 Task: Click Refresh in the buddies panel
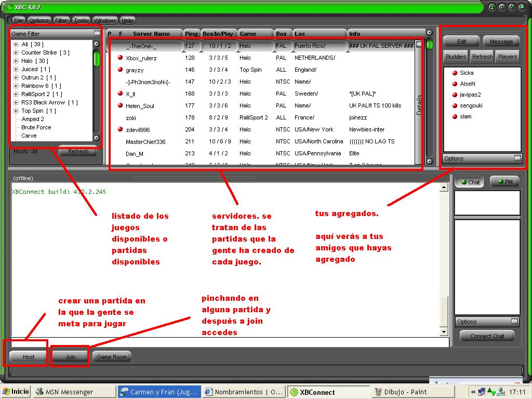pyautogui.click(x=482, y=57)
